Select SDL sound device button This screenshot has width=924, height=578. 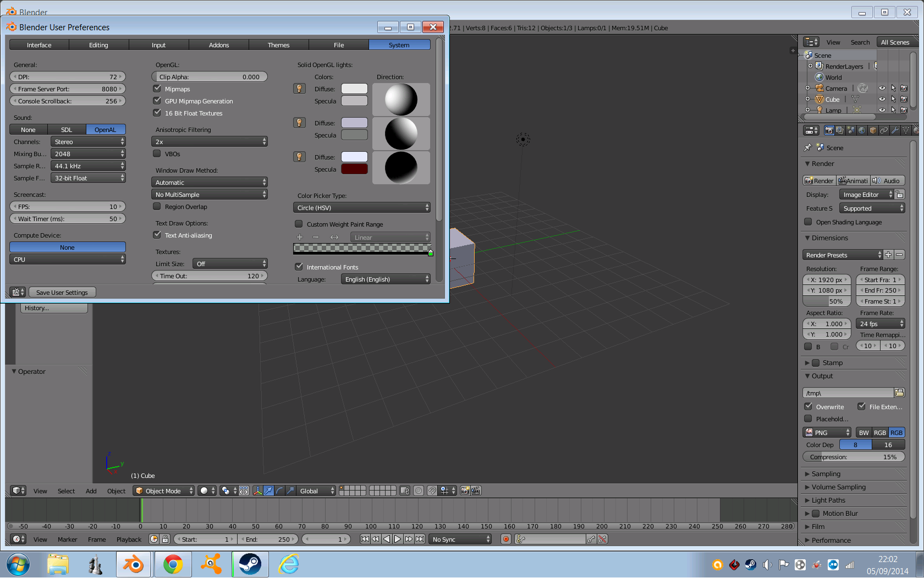click(x=67, y=129)
